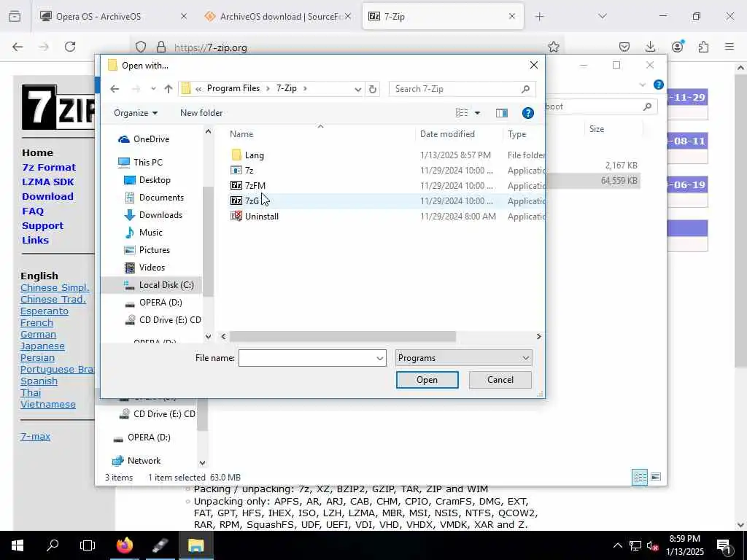
Task: Click horizontal scrollbar in file list
Action: 343,337
